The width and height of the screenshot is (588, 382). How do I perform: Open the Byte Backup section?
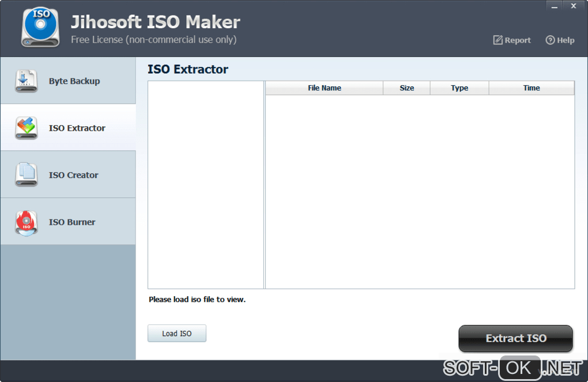(68, 81)
